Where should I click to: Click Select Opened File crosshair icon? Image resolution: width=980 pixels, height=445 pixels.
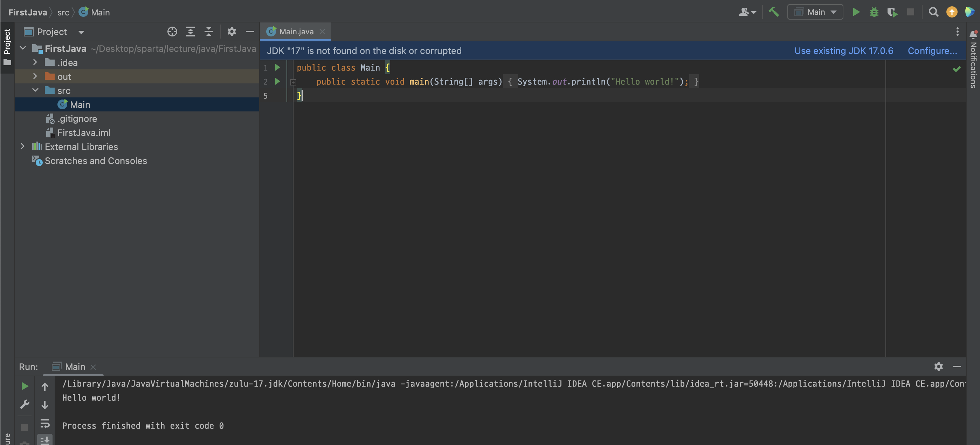point(172,32)
